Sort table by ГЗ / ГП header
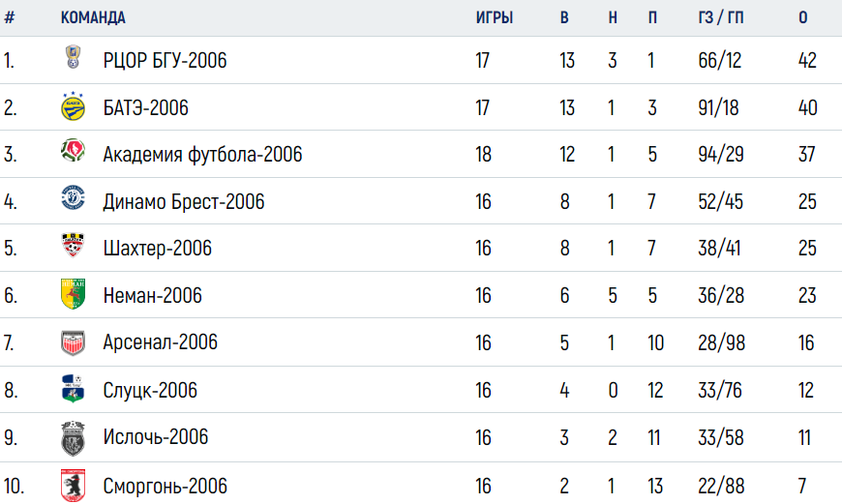 [721, 17]
